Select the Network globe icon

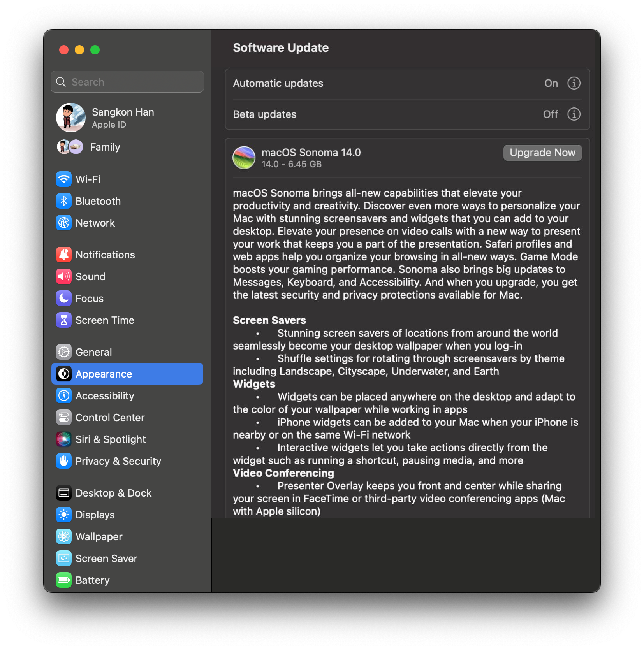pos(64,223)
